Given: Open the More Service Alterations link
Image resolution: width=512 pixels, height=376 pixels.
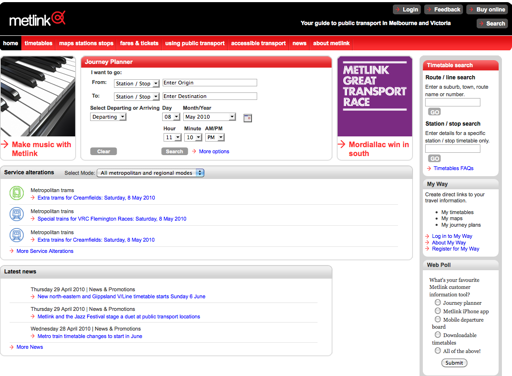Looking at the screenshot, I should pos(45,251).
